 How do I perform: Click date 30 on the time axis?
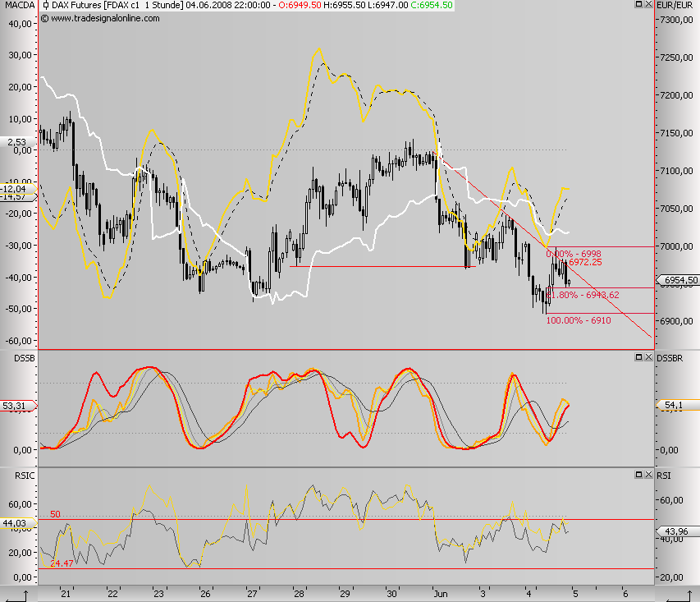[391, 594]
